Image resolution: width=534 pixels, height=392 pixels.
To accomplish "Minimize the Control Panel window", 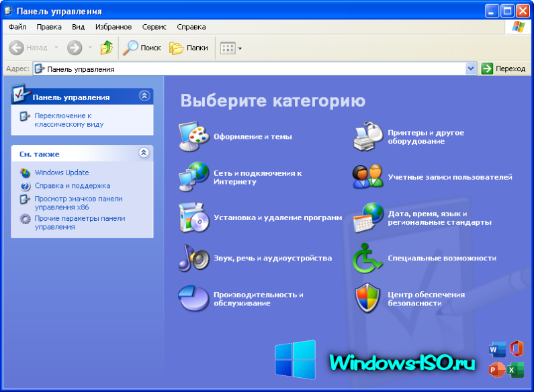I will click(492, 11).
